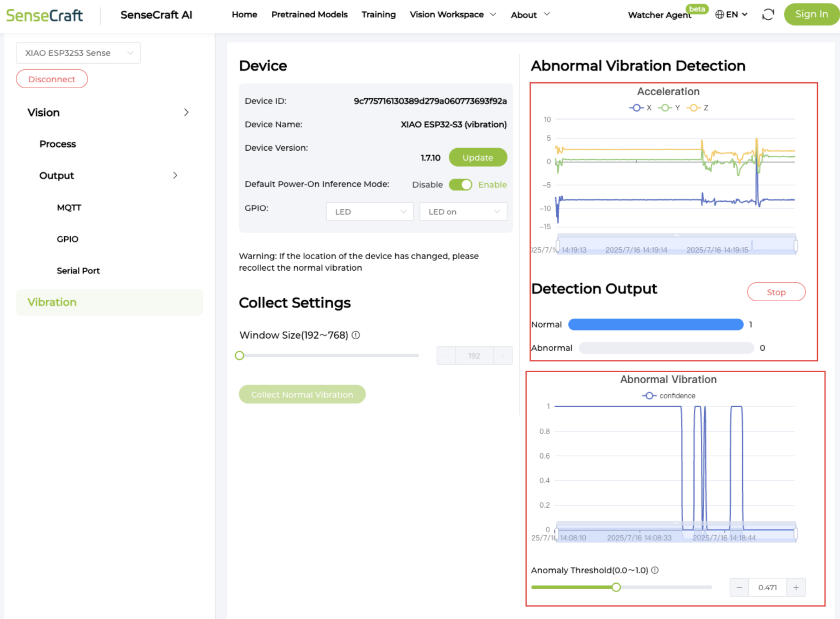Toggle X series in Acceleration legend
Screen dimensions: 840x619
click(640, 107)
